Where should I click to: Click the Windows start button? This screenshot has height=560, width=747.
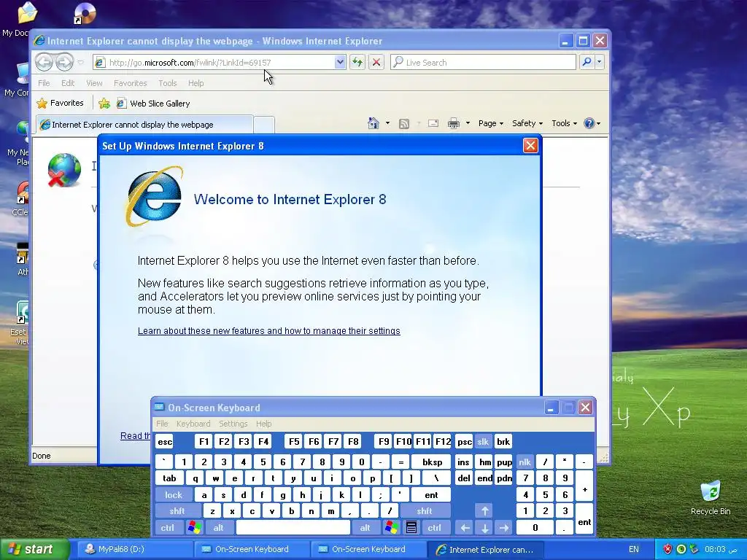34,549
